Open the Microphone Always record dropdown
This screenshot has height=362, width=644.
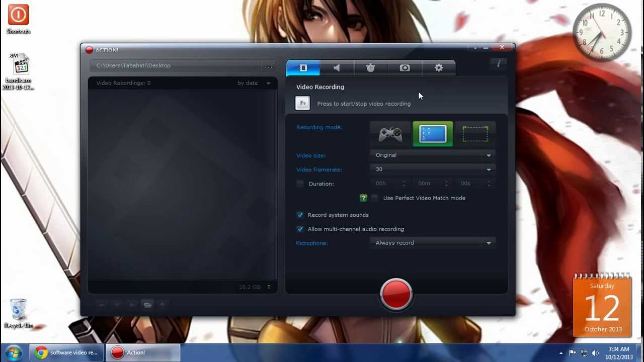pos(433,243)
